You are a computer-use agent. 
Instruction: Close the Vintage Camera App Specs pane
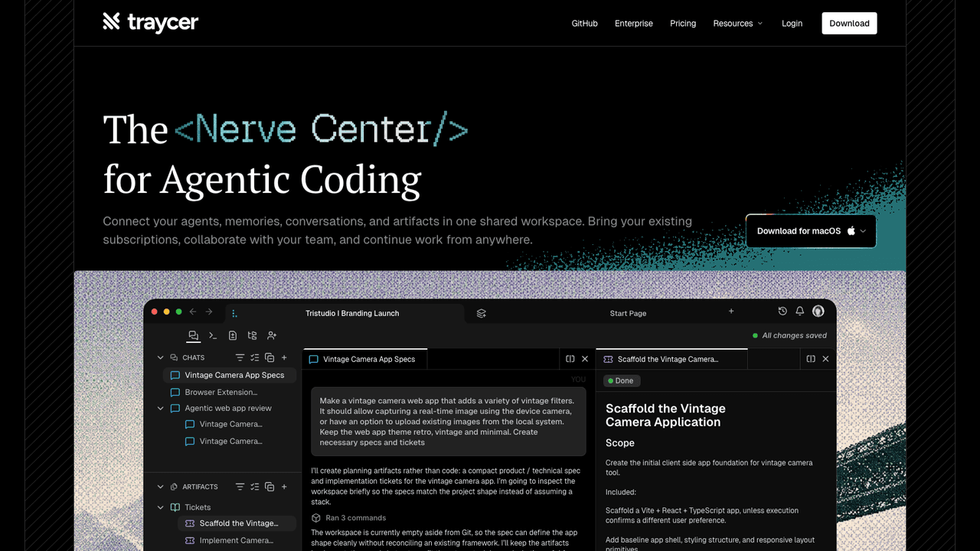(585, 359)
